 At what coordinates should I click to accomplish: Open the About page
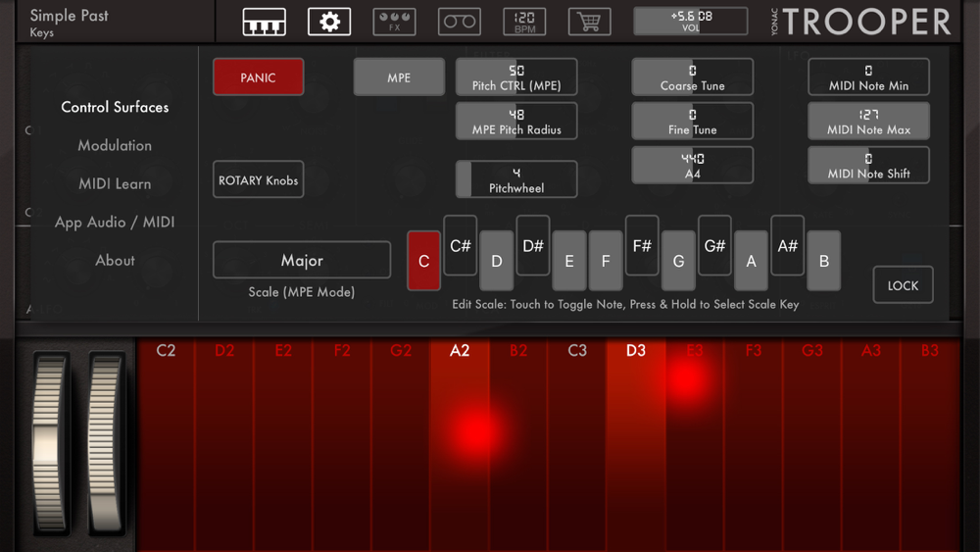(x=115, y=260)
